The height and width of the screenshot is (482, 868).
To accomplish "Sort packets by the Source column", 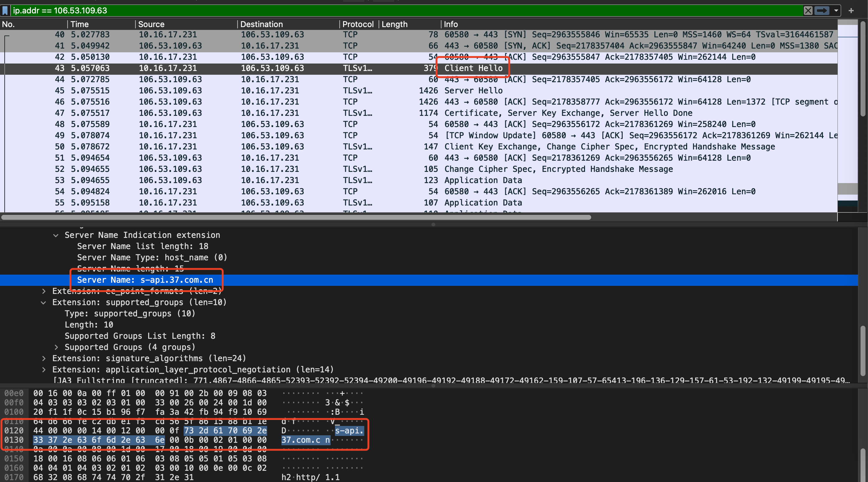I will point(151,24).
